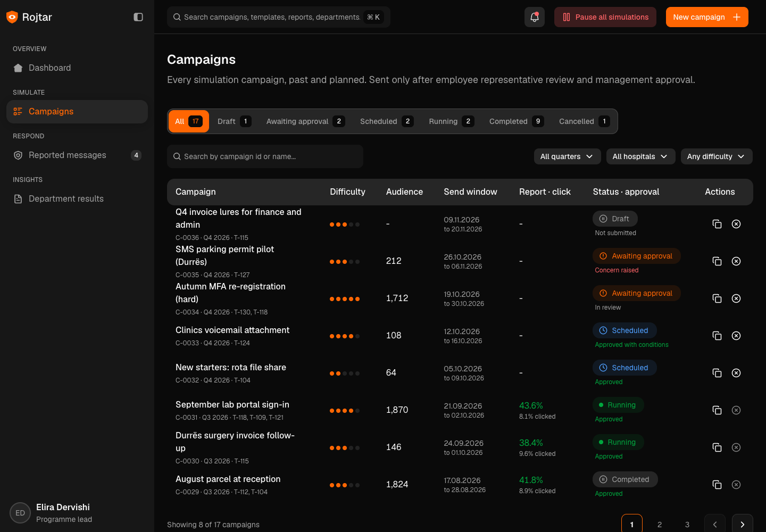Switch to Awaiting approval tab
766x532 pixels.
pyautogui.click(x=306, y=121)
